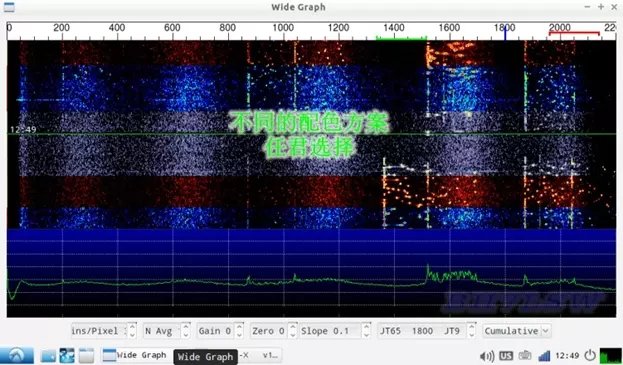Click the CPU monitor graph in tray

pos(610,355)
